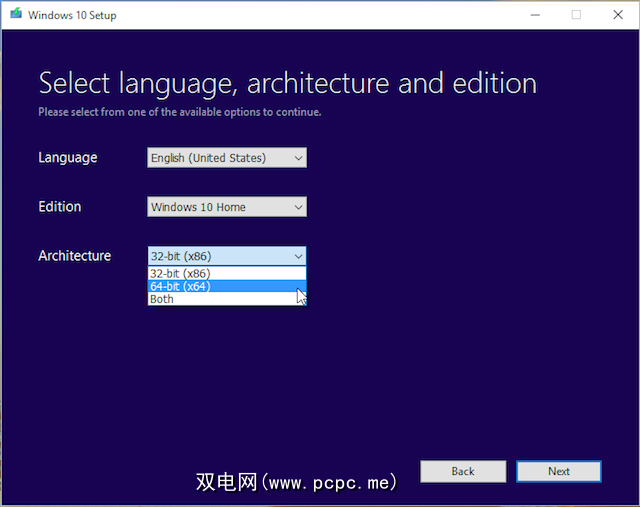Click the Language field label

[68, 158]
